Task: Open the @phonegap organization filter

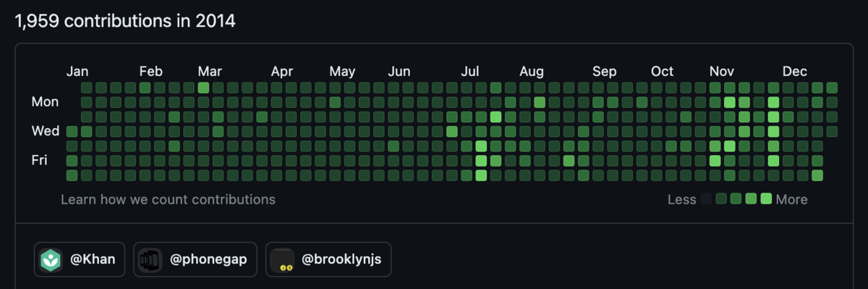Action: (x=195, y=259)
